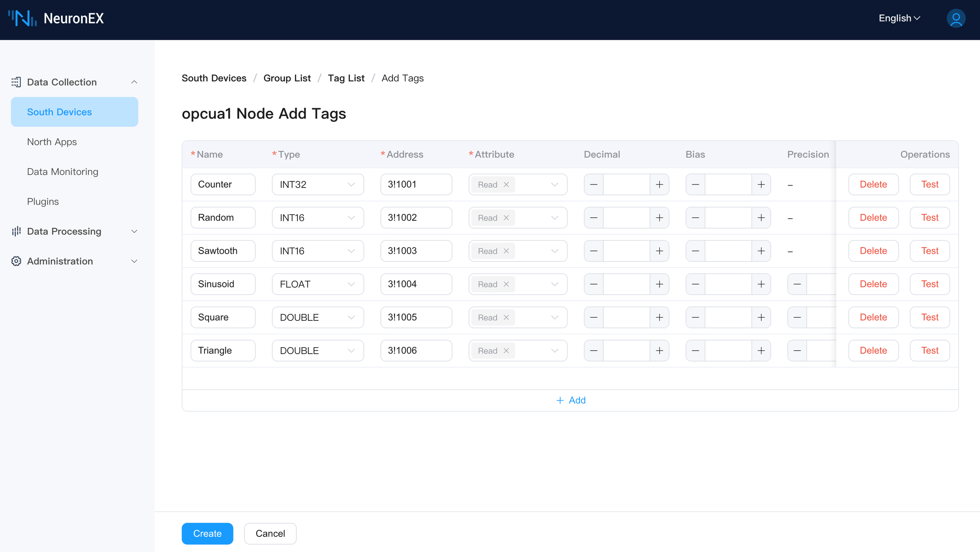Click the plus icon next to Add
The height and width of the screenshot is (552, 980).
(559, 400)
